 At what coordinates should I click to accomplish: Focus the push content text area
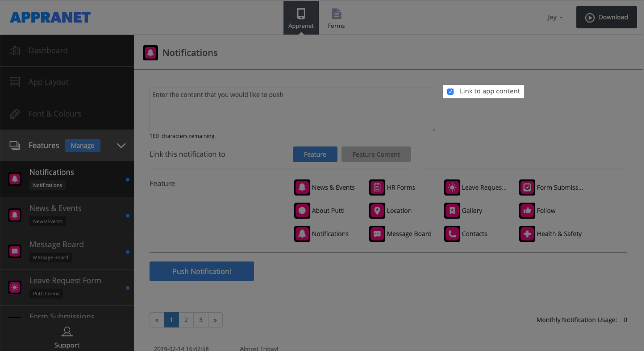(x=293, y=110)
